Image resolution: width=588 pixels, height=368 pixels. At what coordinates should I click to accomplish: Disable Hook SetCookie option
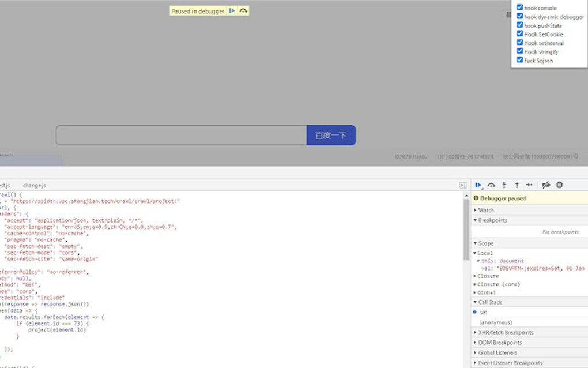coord(521,34)
